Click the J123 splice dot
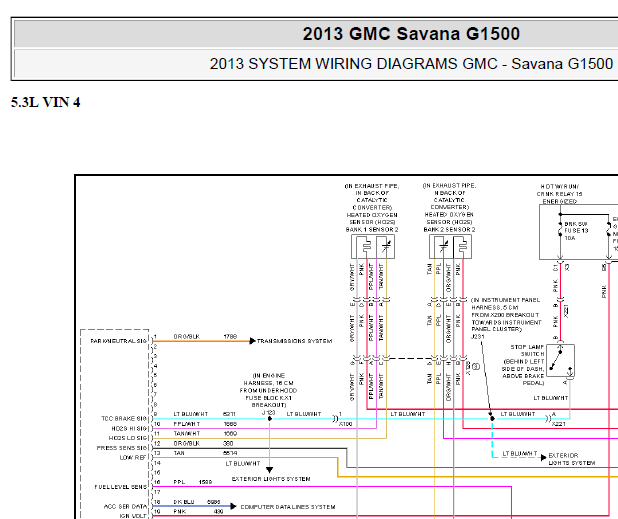Screen dimensions: 618x519 pos(270,419)
